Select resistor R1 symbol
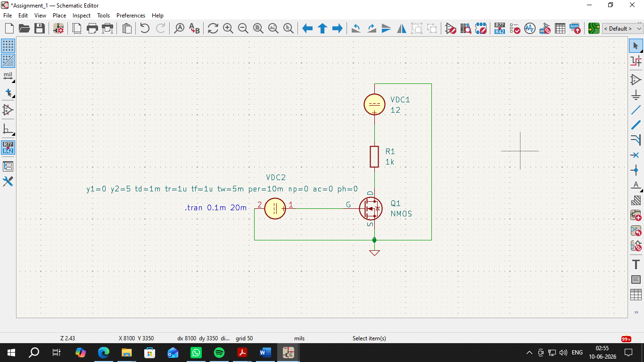Viewport: 644px width, 362px height. pyautogui.click(x=374, y=156)
